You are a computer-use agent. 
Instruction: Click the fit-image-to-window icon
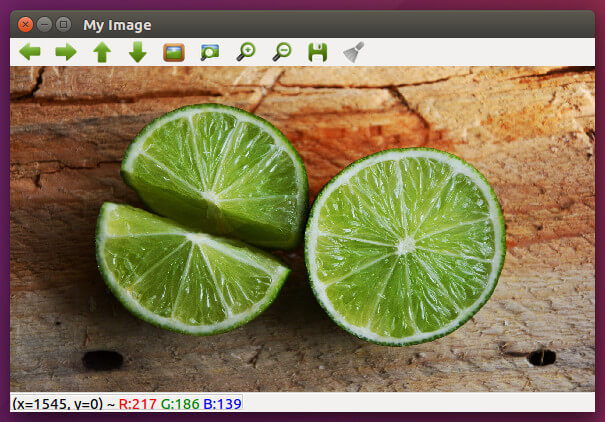click(x=210, y=52)
